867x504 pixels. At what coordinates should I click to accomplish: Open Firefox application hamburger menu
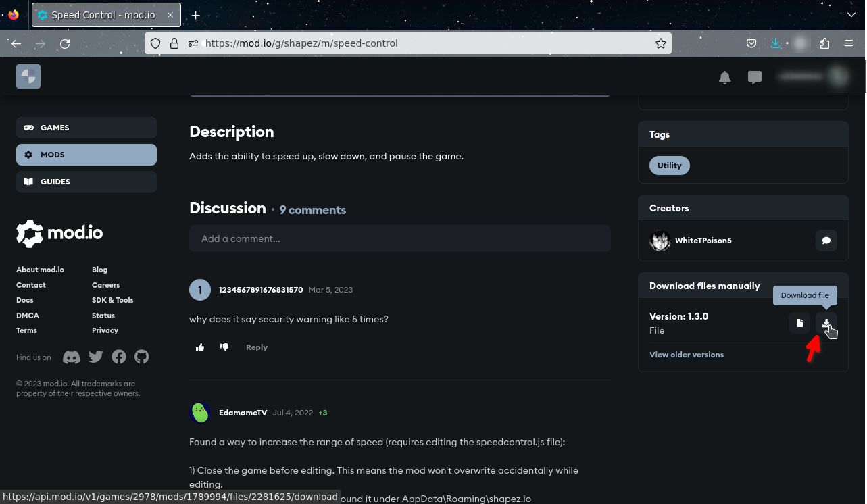pos(849,43)
